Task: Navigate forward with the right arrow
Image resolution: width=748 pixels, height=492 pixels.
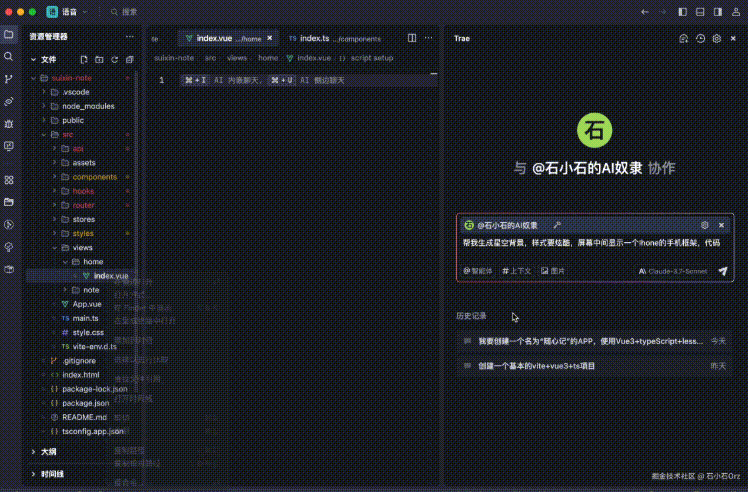Action: click(663, 12)
